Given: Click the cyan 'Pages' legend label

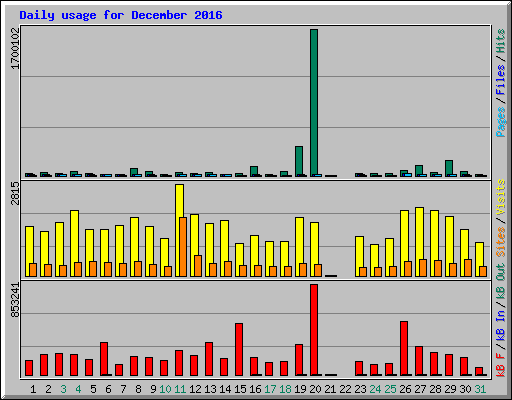Looking at the screenshot, I should coord(501,122).
